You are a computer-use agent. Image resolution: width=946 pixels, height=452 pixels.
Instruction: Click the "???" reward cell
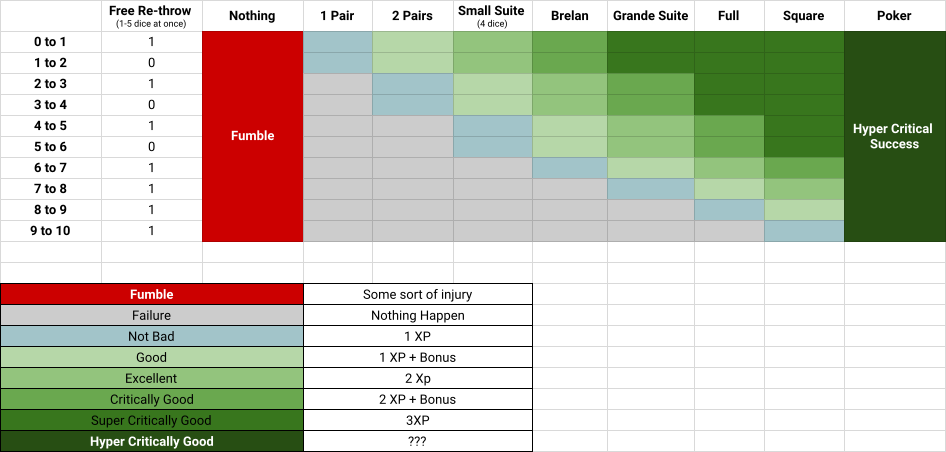pyautogui.click(x=417, y=441)
